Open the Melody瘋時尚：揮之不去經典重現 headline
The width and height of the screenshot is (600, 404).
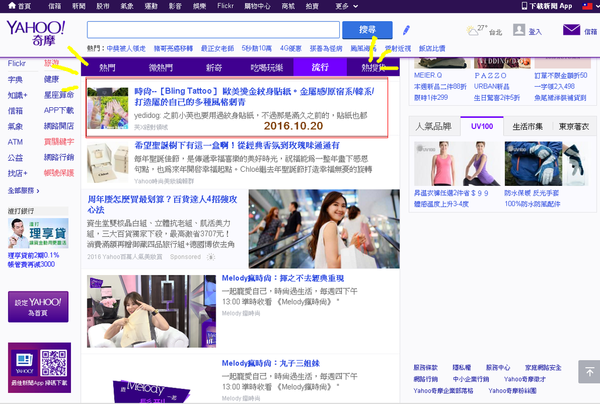coord(283,279)
